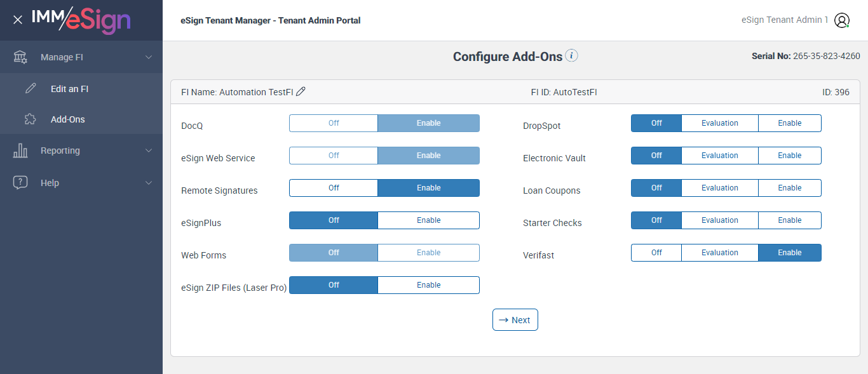Select the Add-Ons menu item

(67, 119)
